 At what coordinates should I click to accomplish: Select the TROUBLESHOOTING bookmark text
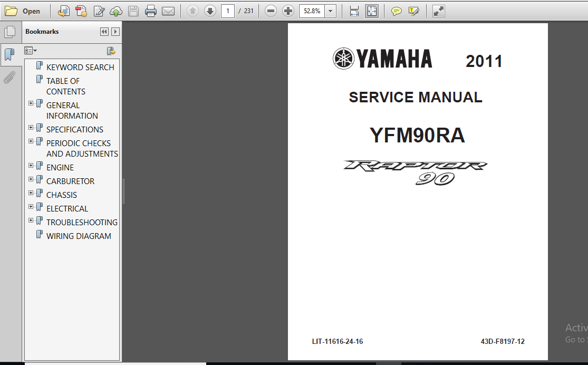(82, 223)
